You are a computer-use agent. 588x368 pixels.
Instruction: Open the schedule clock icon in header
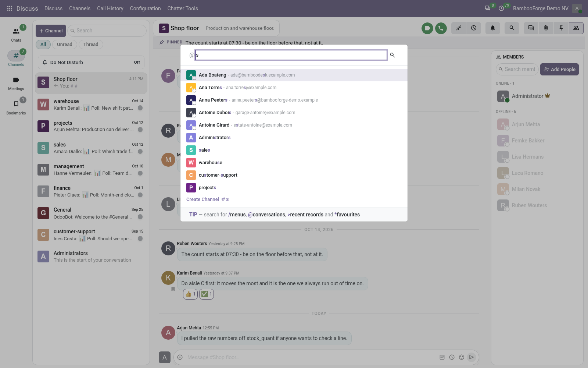(x=474, y=28)
